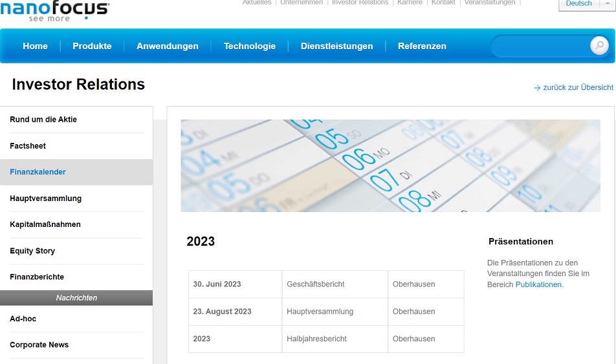
Task: Select Finanzkalender in sidebar
Action: pos(76,172)
